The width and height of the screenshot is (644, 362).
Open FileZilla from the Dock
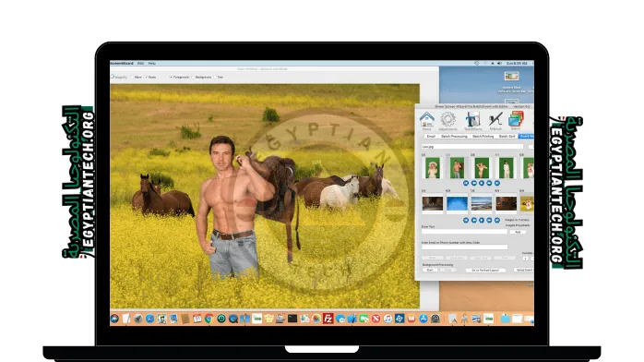tap(328, 319)
